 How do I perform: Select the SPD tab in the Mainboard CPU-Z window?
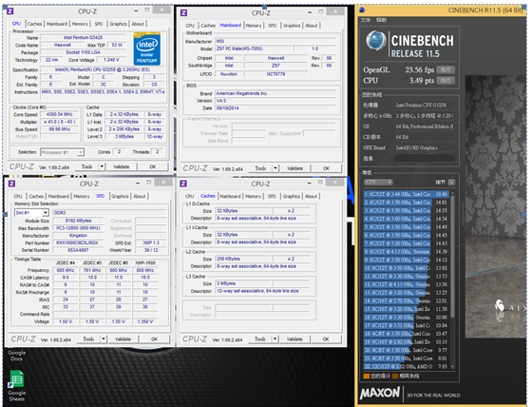pos(272,26)
